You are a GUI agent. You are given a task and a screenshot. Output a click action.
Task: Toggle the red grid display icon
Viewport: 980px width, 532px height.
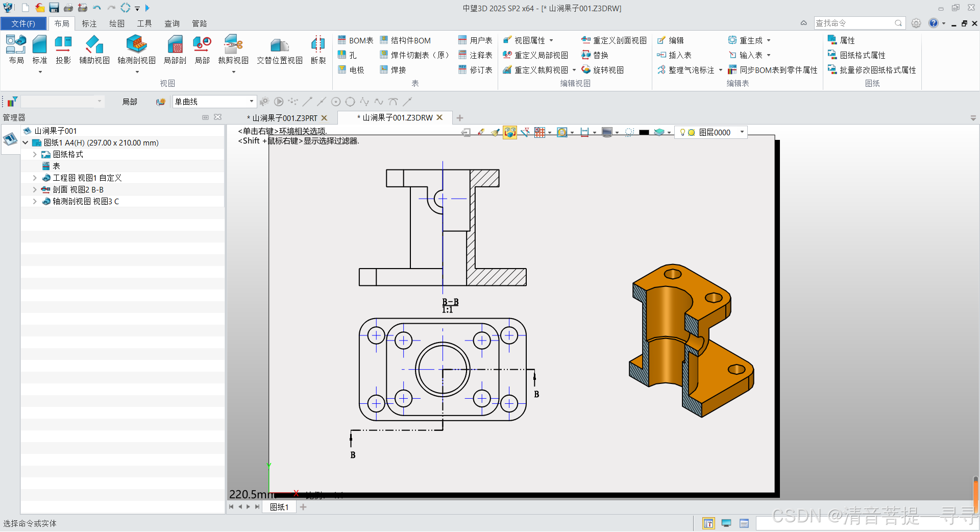pos(540,132)
